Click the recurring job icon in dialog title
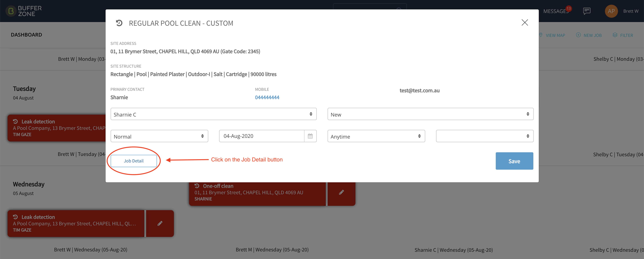This screenshot has width=644, height=259. pyautogui.click(x=119, y=23)
